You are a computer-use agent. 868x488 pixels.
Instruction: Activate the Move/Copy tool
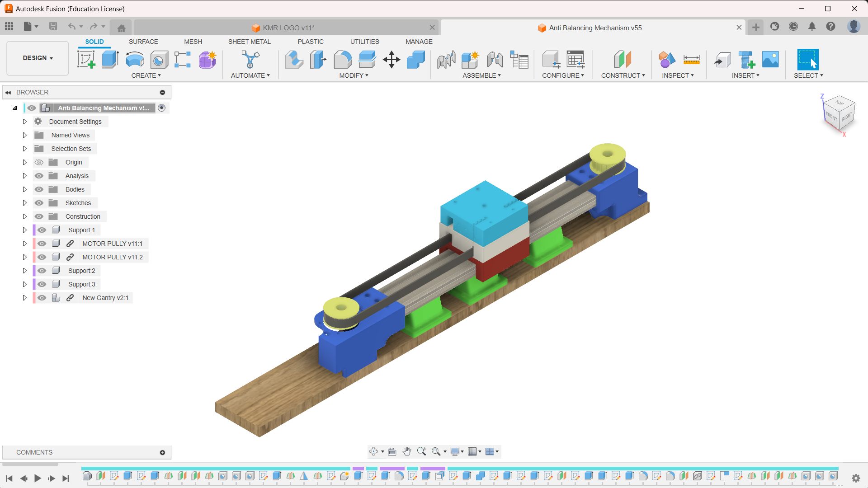tap(392, 59)
